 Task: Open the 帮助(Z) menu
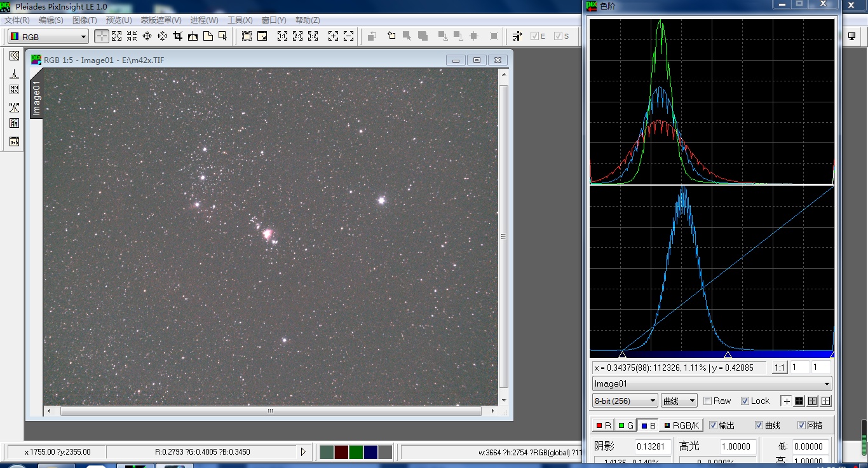308,20
